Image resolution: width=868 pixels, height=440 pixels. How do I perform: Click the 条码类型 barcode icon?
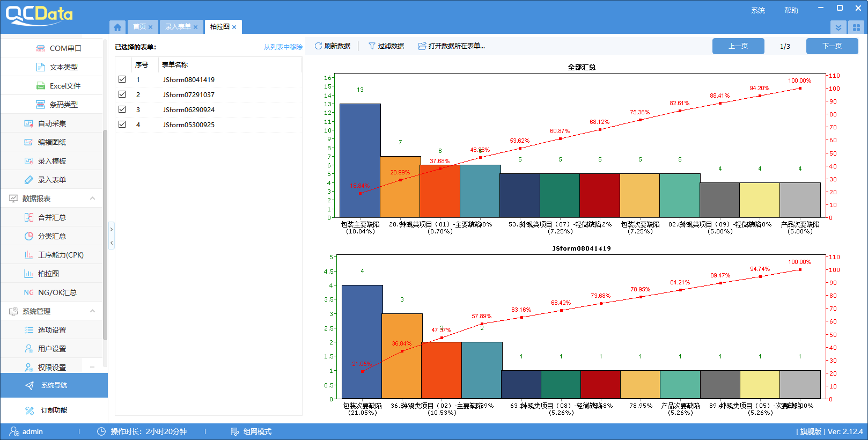(40, 105)
